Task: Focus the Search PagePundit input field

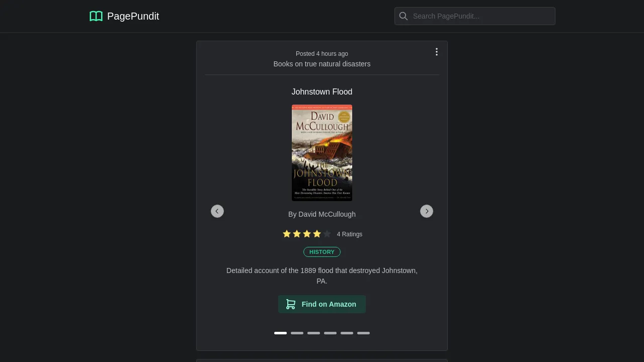Action: 475,16
